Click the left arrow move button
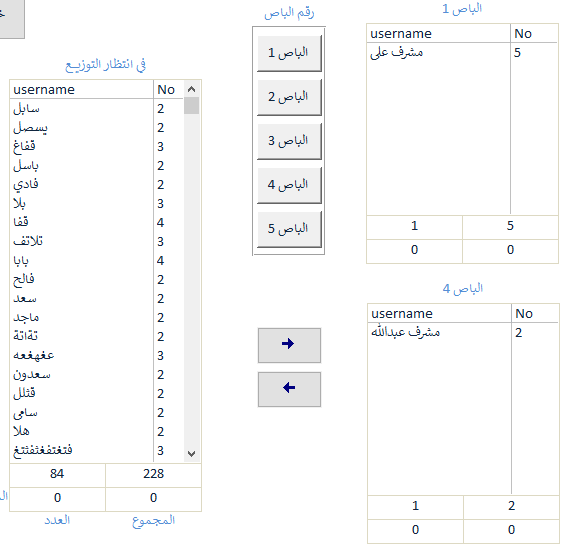The image size is (565, 549). point(289,389)
